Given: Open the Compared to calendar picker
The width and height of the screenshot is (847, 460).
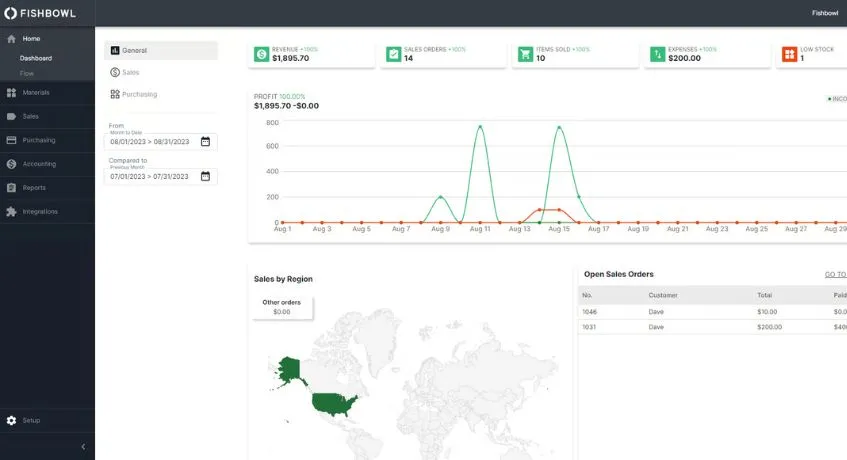Looking at the screenshot, I should pos(205,177).
